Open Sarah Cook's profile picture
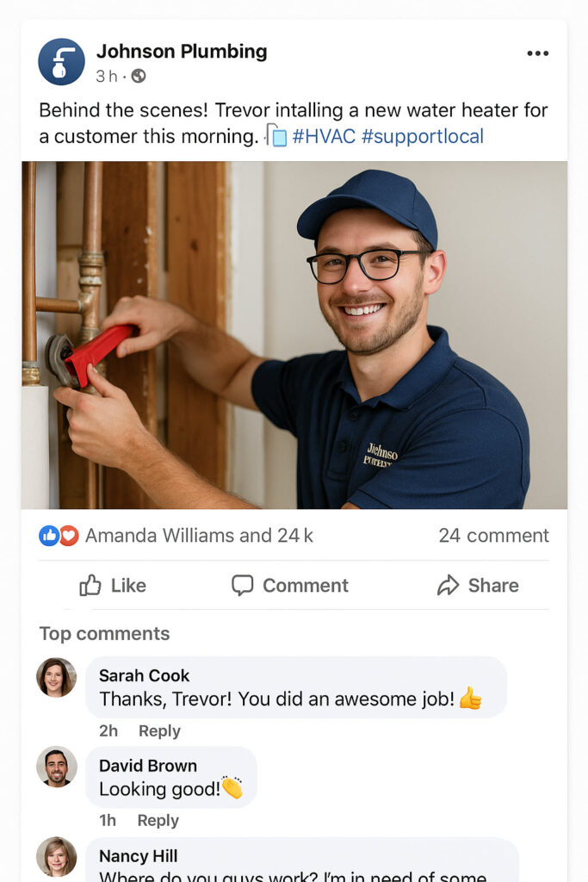 [x=56, y=677]
